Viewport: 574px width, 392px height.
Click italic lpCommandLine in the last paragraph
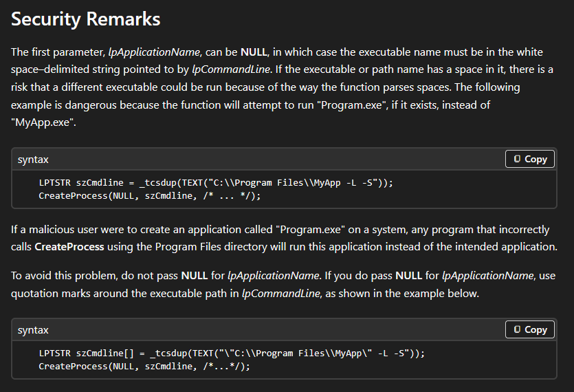point(280,294)
